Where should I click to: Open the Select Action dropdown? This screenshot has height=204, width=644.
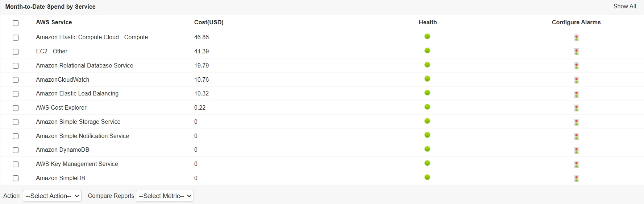[52, 196]
